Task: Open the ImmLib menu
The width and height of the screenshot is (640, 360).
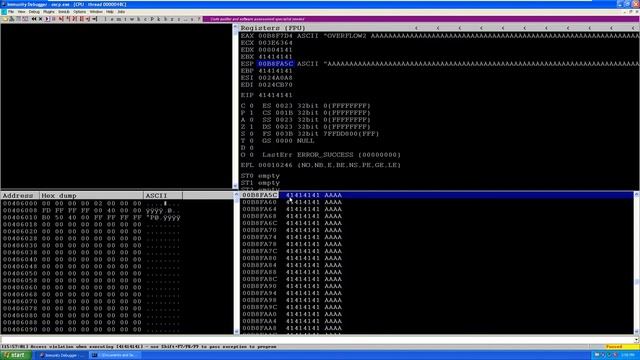Action: [64, 12]
